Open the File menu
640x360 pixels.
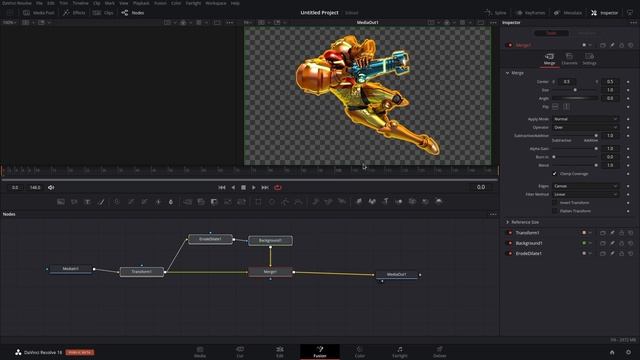coord(39,3)
